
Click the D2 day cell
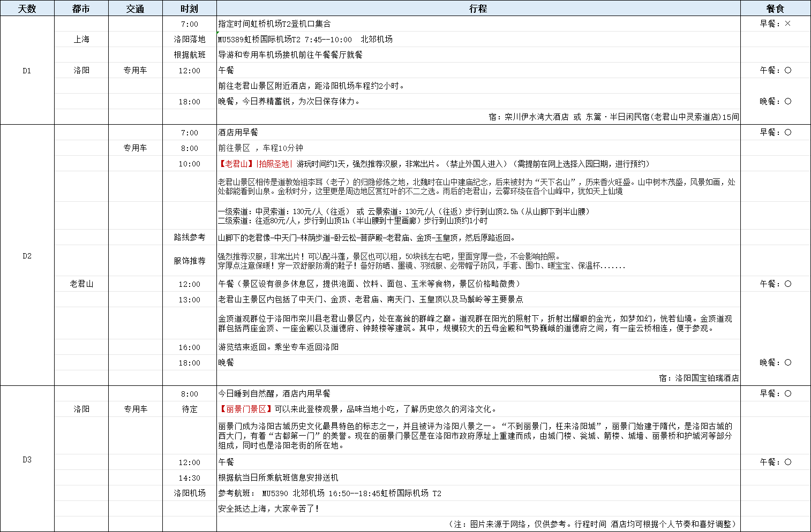pos(27,256)
